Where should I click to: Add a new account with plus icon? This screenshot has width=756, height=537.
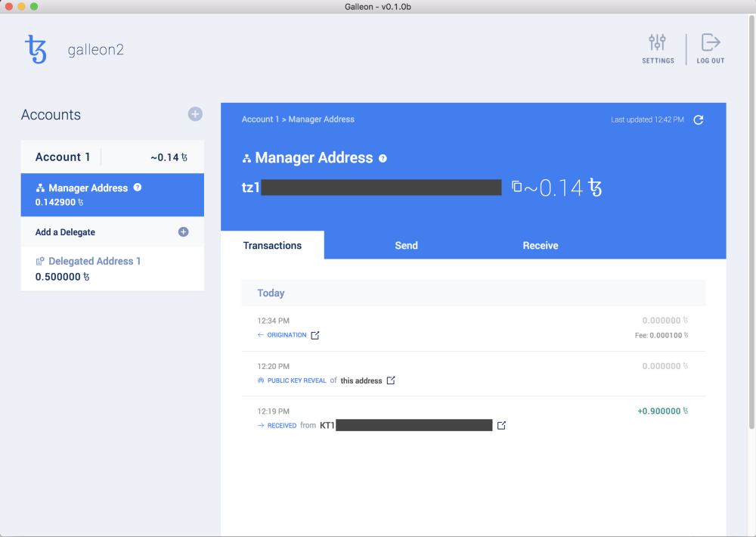(x=195, y=114)
